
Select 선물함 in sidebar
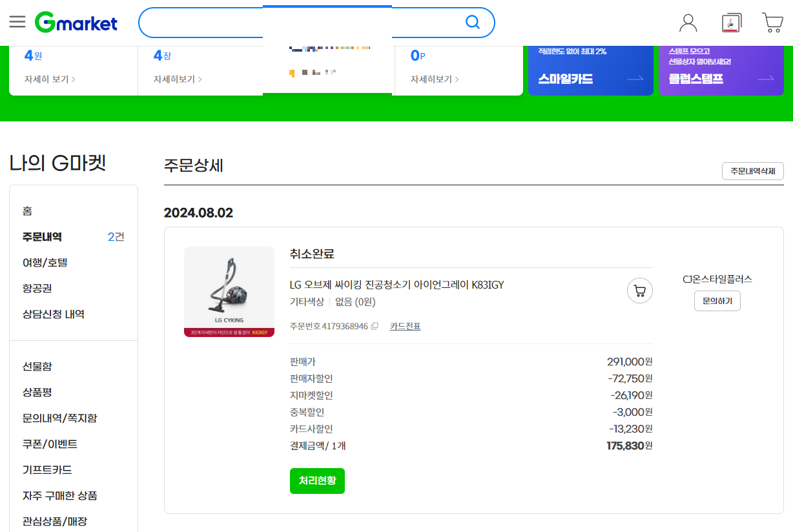[37, 367]
